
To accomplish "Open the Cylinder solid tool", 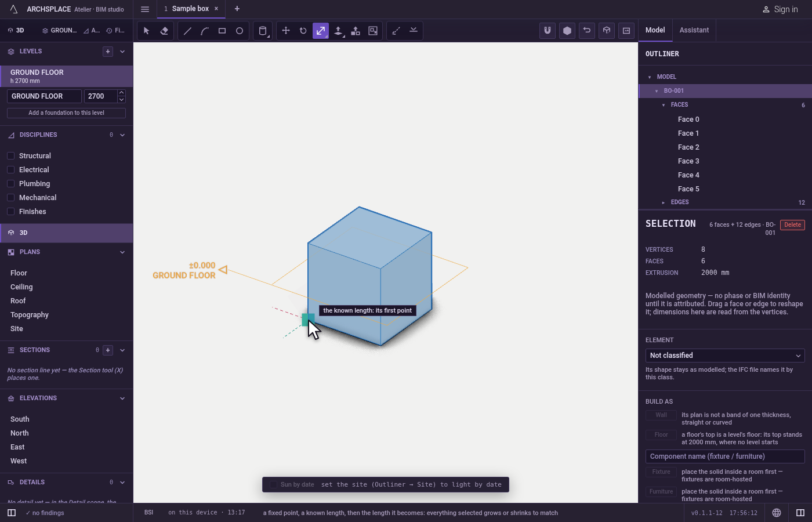I will pyautogui.click(x=263, y=31).
